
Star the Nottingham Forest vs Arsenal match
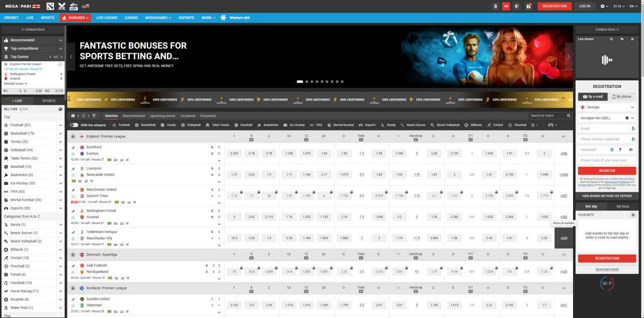(73, 217)
